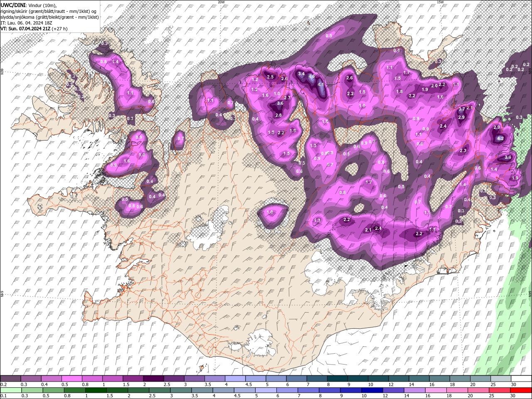
Task: Click the '(+27 h)' forecast offset text
Action: pos(60,29)
